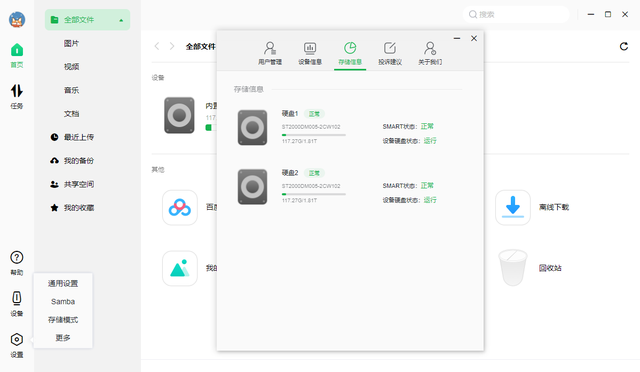Screen dimensions: 640x372
Task: Click the 全部文件 breadcrumb
Action: (x=200, y=47)
